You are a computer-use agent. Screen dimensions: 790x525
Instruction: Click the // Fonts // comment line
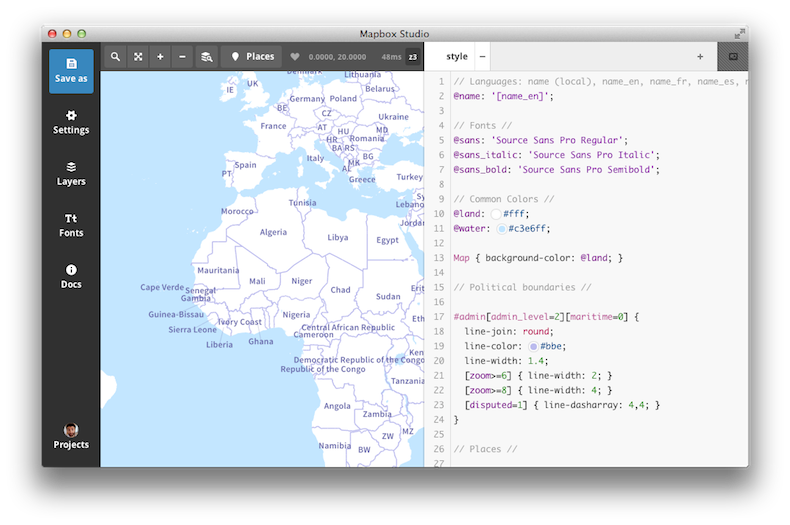pyautogui.click(x=482, y=125)
